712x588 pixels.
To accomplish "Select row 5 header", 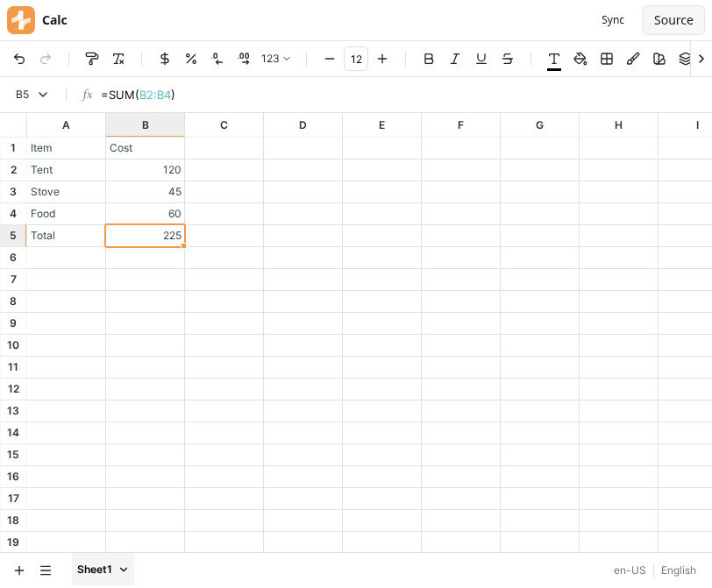I will (x=13, y=236).
